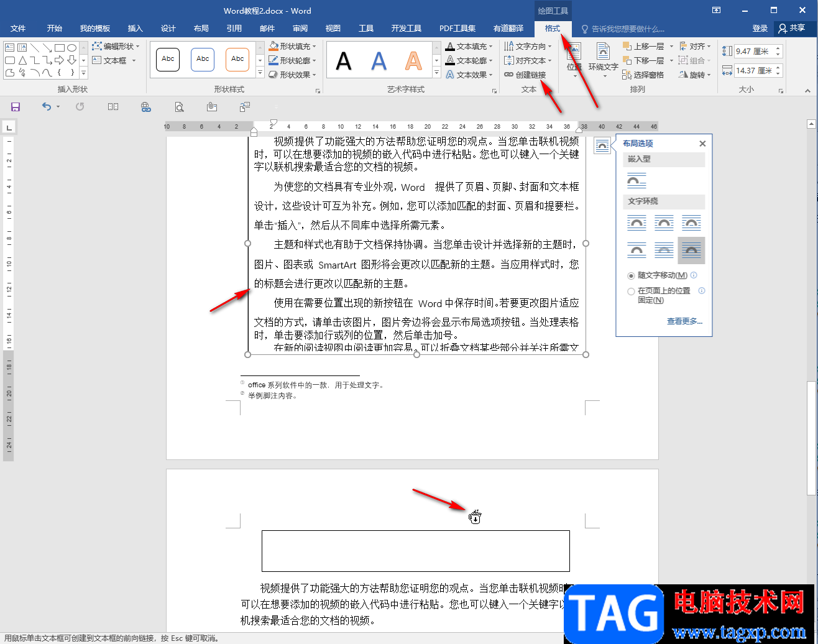Click 创建链接 button
This screenshot has width=818, height=644.
pyautogui.click(x=525, y=75)
